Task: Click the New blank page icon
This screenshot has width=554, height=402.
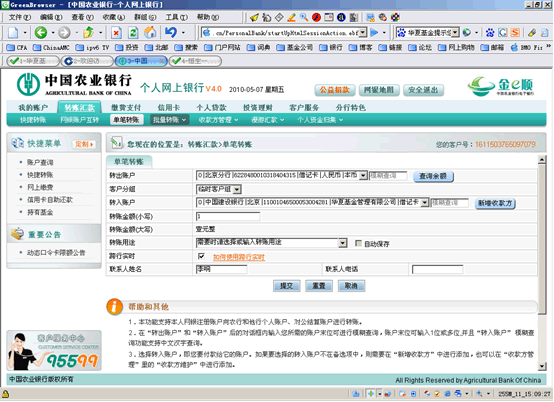Action: (x=13, y=33)
